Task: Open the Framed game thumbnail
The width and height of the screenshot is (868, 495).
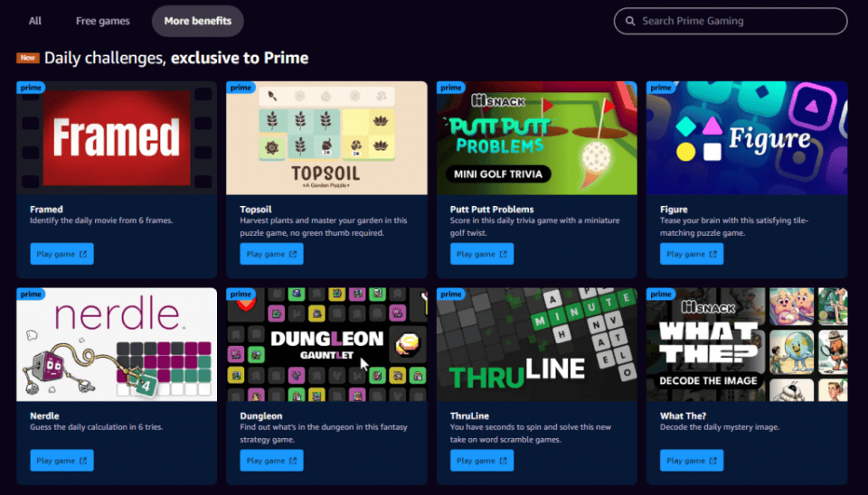Action: tap(117, 137)
